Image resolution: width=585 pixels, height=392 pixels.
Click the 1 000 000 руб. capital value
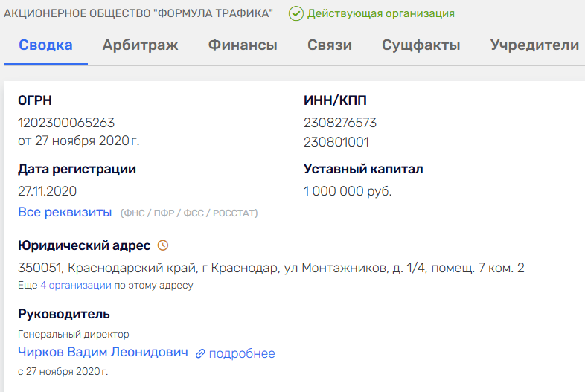click(348, 191)
